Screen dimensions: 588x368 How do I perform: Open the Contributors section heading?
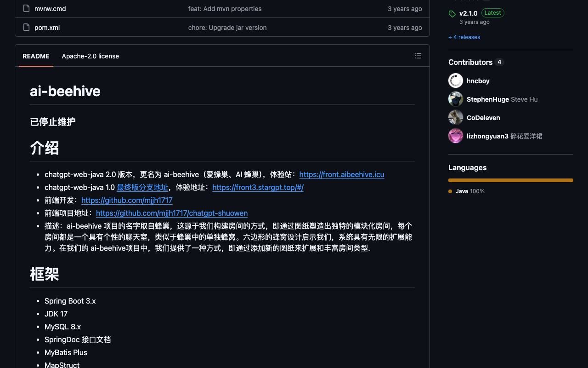click(470, 62)
